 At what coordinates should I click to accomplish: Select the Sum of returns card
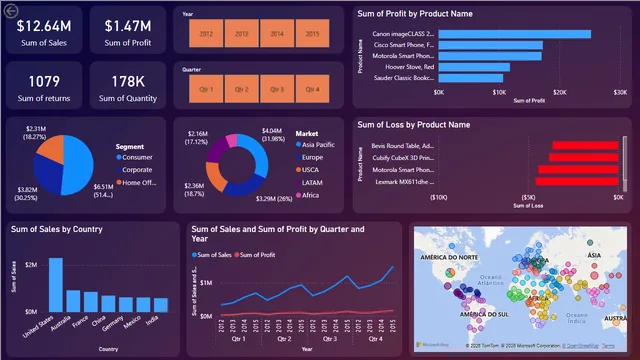pyautogui.click(x=44, y=85)
